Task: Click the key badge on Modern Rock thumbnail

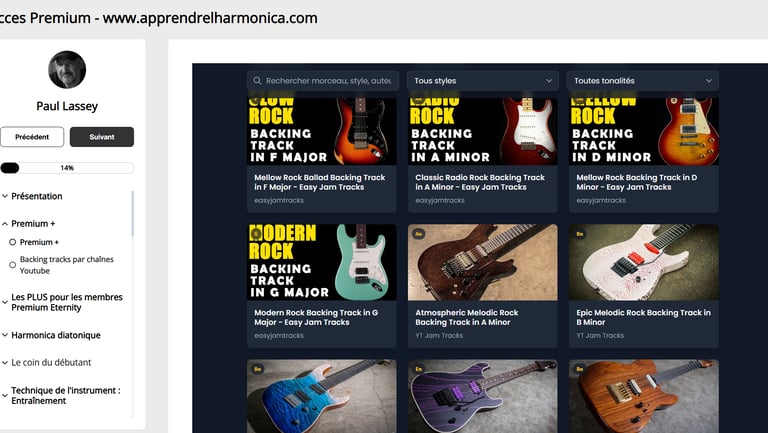Action: [255, 234]
